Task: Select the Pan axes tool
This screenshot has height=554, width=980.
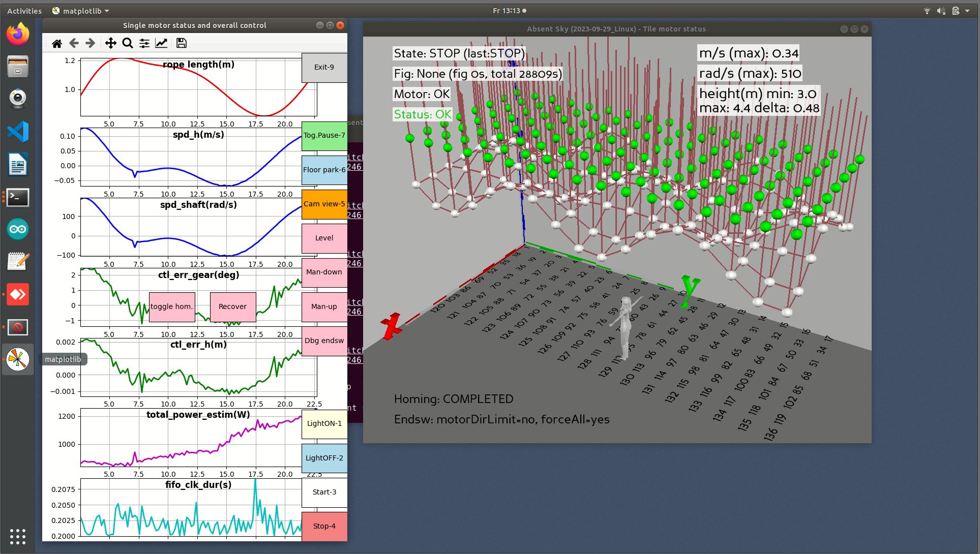Action: (110, 44)
